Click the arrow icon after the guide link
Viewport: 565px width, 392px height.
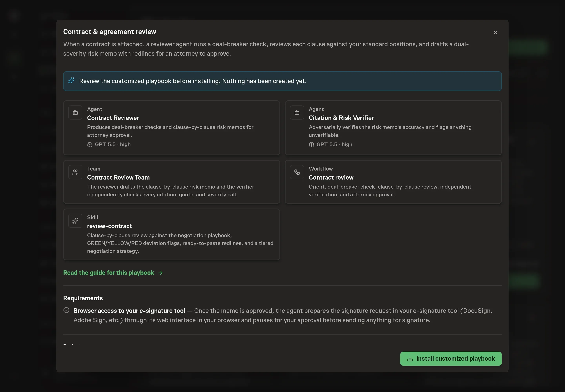pos(160,273)
